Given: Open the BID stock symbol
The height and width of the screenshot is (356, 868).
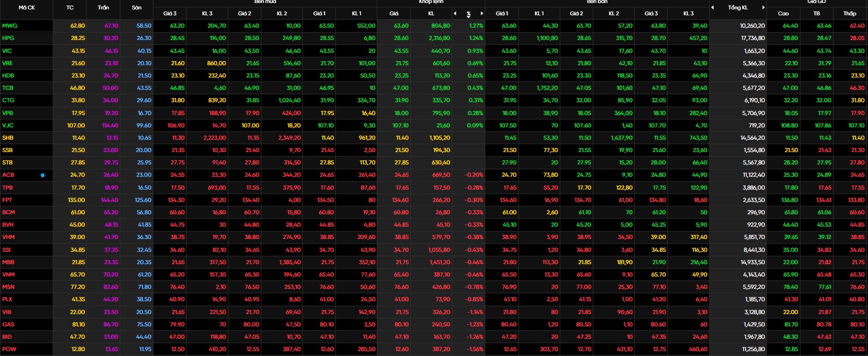Looking at the screenshot, I should [x=6, y=337].
